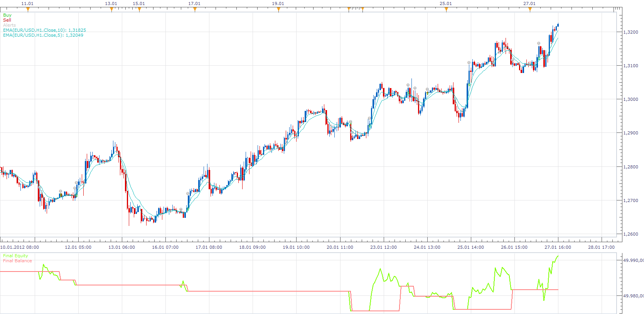Select the 1,3000 price axis label
The height and width of the screenshot is (314, 644).
click(x=631, y=99)
